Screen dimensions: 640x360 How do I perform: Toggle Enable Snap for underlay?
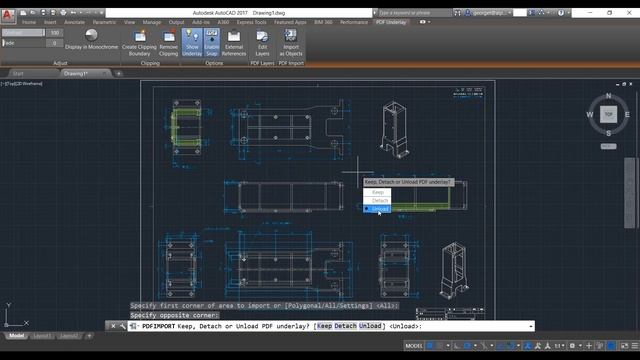click(x=211, y=42)
